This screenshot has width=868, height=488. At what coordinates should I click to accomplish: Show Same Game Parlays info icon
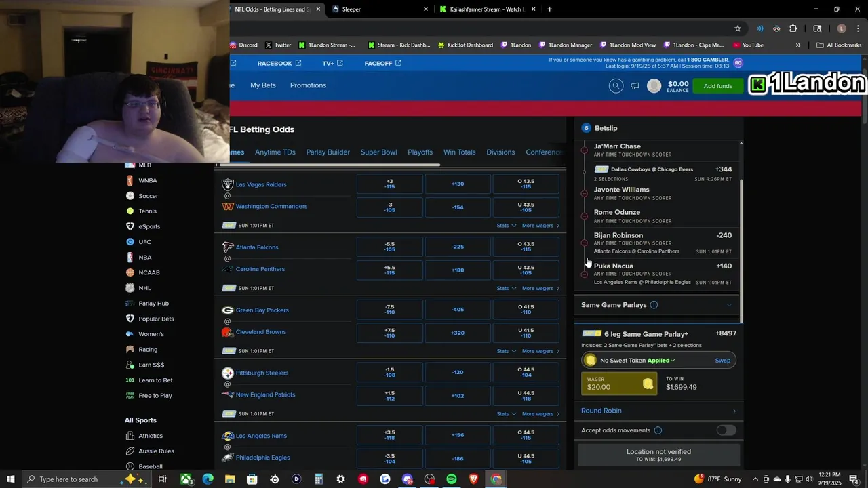[x=654, y=305]
